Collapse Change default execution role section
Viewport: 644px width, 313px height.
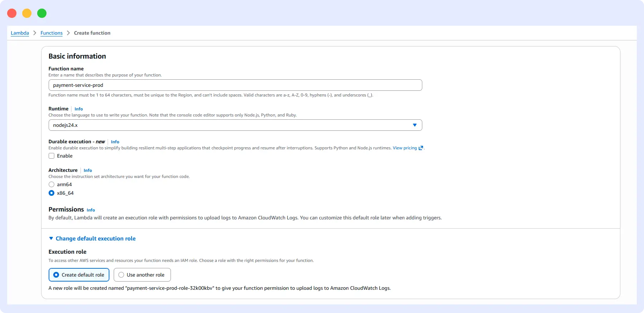click(92, 238)
